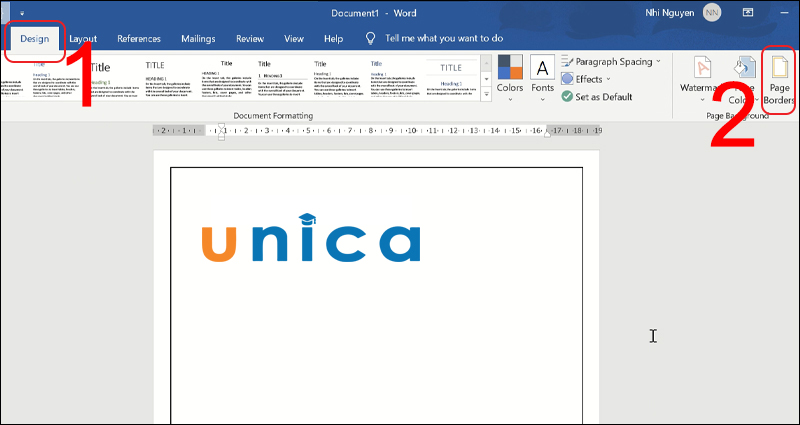Screen dimensions: 800x425
Task: Click the Nhi Nguyen account avatar
Action: (x=711, y=12)
